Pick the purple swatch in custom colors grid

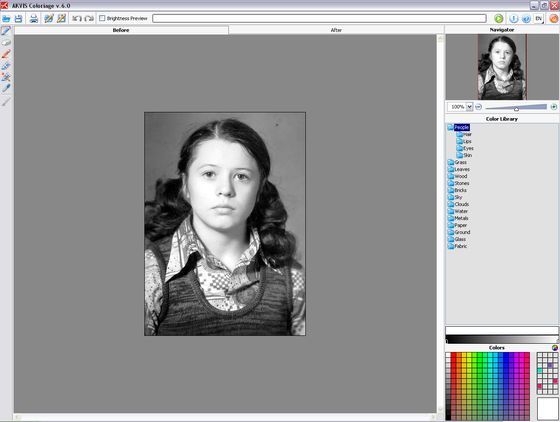click(x=550, y=366)
